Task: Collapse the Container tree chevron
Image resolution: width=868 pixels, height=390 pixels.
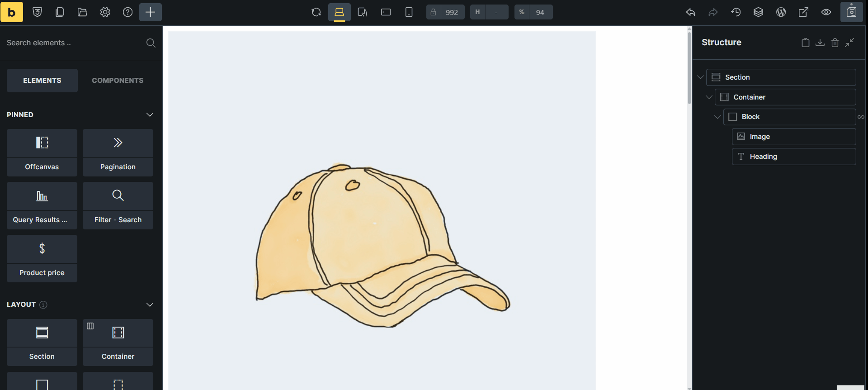Action: [x=709, y=97]
